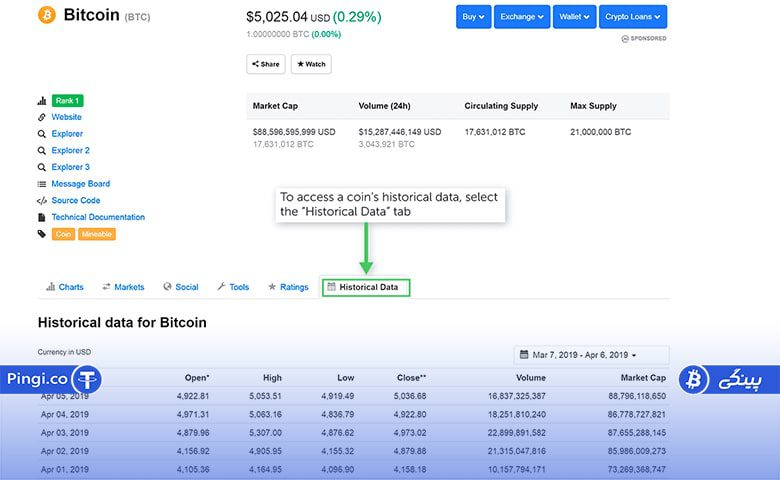780x480 pixels.
Task: Go to the Ratings tab
Action: pos(289,287)
